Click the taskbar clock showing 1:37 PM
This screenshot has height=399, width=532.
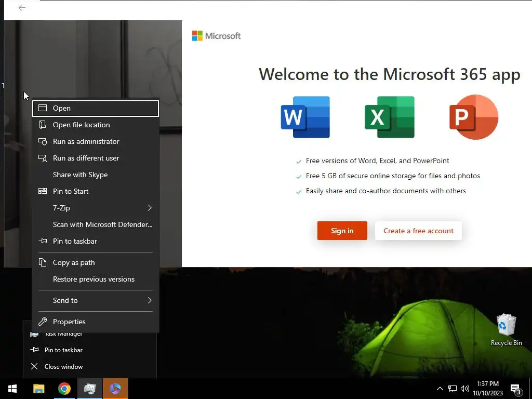click(x=488, y=389)
